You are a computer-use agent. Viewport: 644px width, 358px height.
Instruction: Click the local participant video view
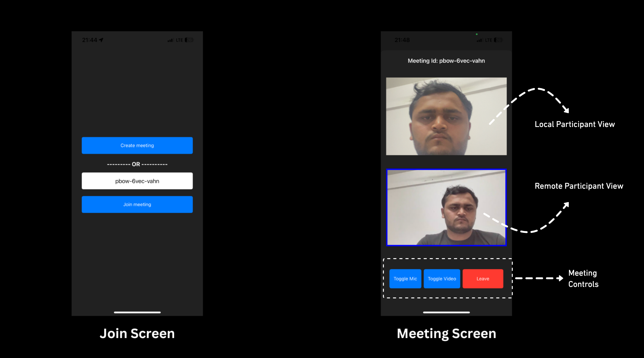coord(446,115)
